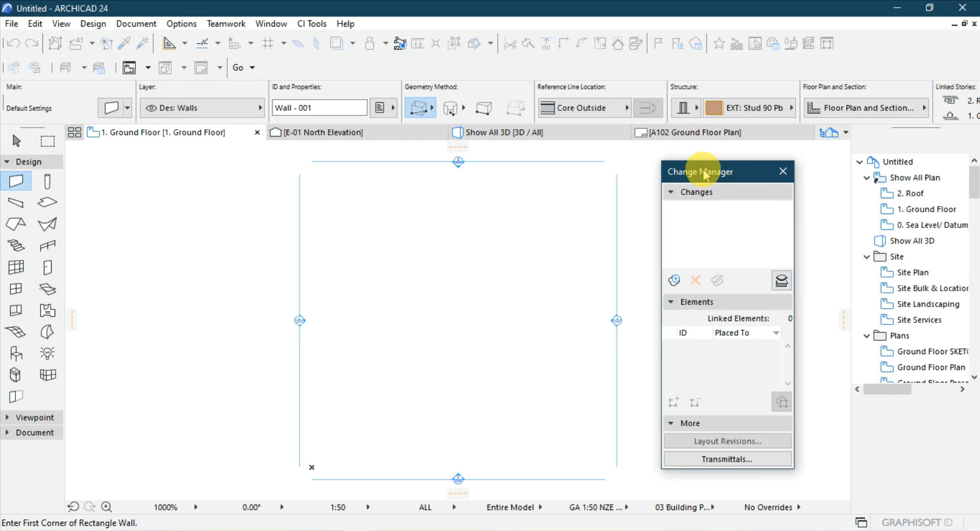Viewport: 980px width, 531px height.
Task: Select the Stair tool
Action: click(16, 245)
